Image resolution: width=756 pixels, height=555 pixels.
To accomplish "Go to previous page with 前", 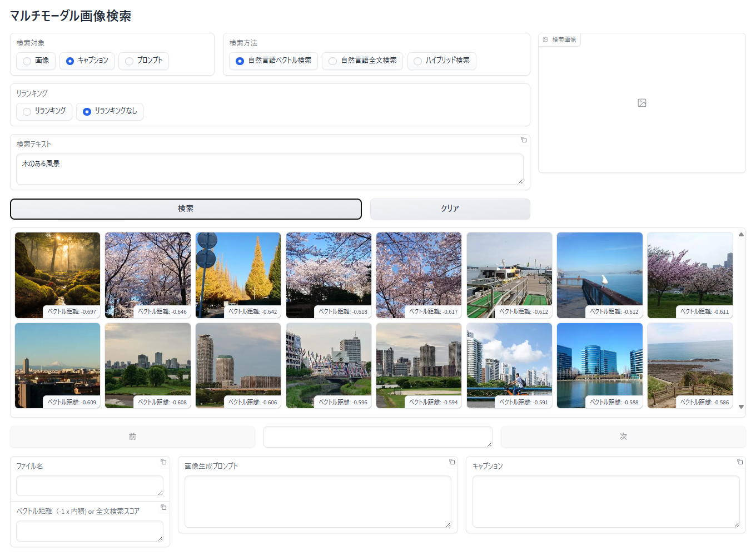I will pyautogui.click(x=132, y=437).
